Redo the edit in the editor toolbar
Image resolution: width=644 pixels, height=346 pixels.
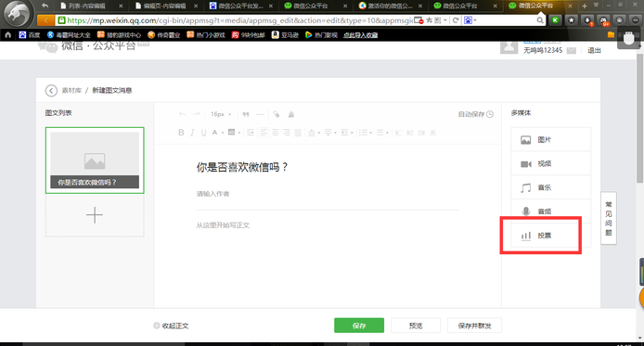[197, 114]
